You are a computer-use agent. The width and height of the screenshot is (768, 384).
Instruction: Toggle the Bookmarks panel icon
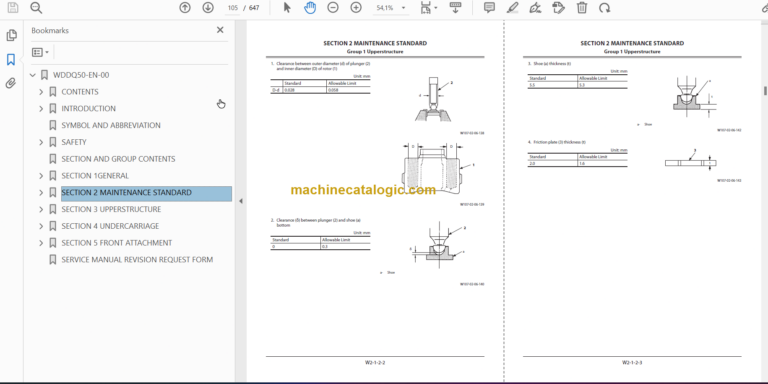[11, 60]
